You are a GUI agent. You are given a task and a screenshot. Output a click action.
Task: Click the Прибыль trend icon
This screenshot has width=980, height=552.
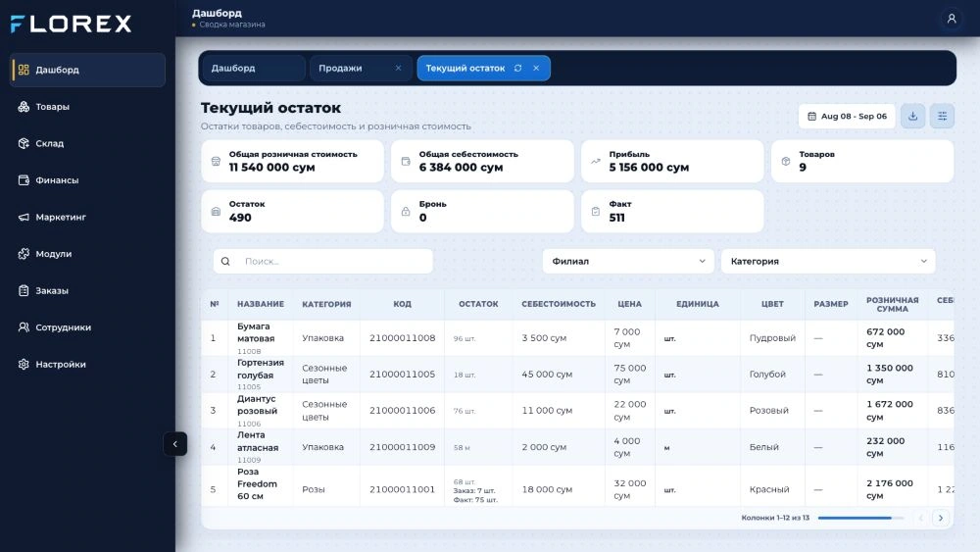pyautogui.click(x=596, y=162)
